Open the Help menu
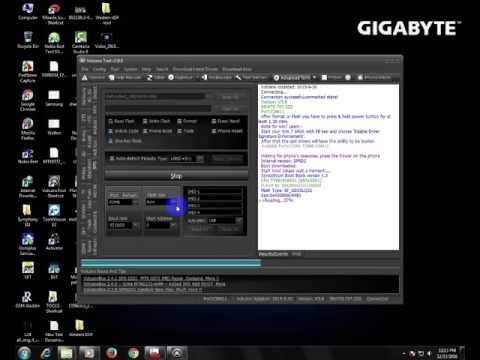 (x=146, y=69)
